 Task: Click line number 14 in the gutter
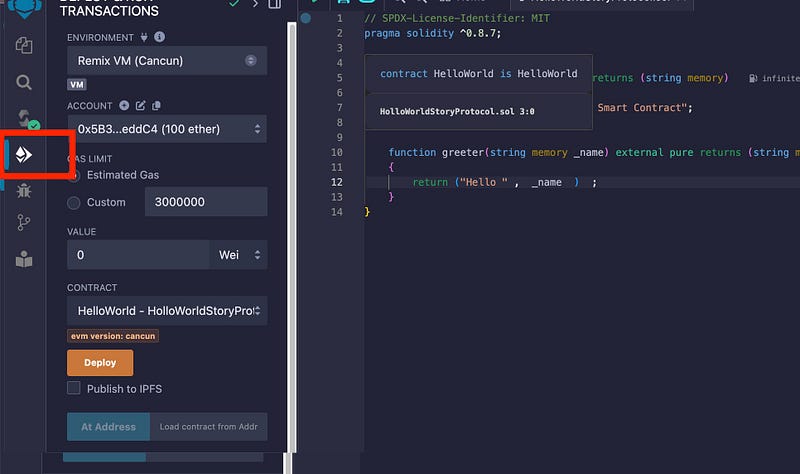[x=337, y=212]
